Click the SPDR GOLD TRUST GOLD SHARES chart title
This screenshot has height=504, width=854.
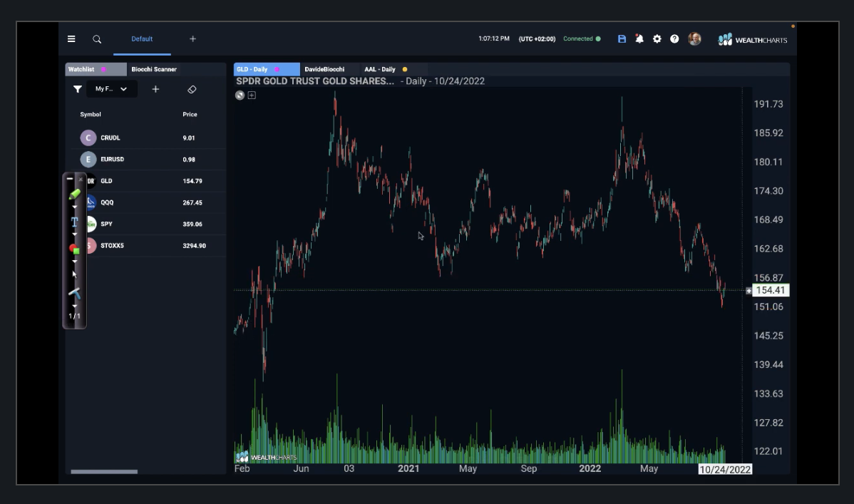click(315, 81)
